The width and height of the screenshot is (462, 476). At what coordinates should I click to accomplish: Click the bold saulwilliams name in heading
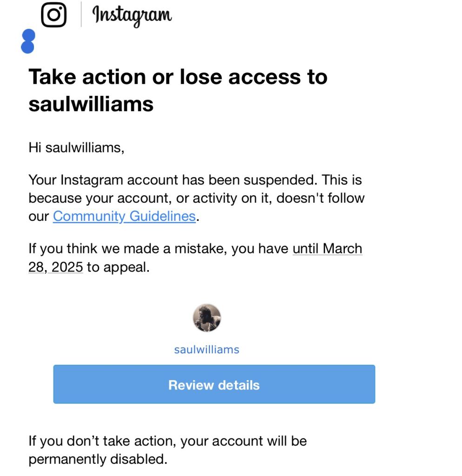coord(91,104)
